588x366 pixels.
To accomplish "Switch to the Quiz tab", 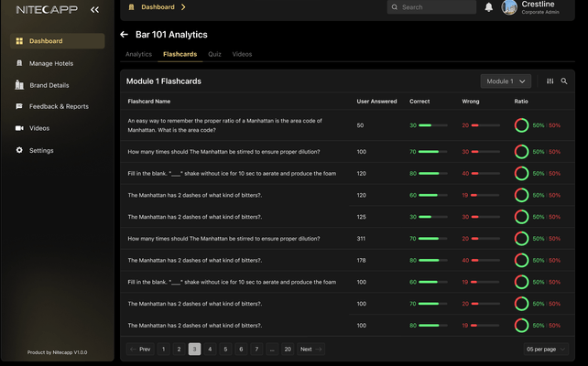I will pyautogui.click(x=214, y=54).
